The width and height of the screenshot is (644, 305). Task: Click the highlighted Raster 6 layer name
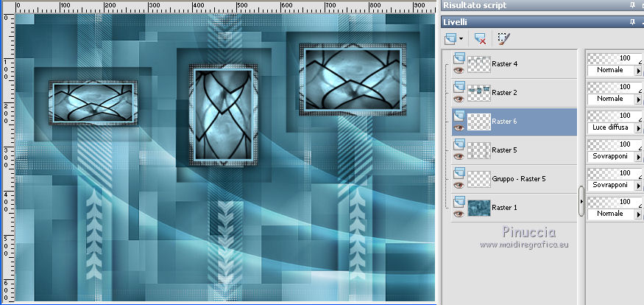pyautogui.click(x=504, y=122)
